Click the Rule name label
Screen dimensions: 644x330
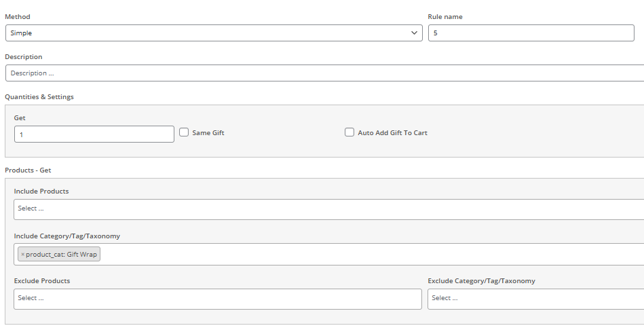tap(445, 16)
